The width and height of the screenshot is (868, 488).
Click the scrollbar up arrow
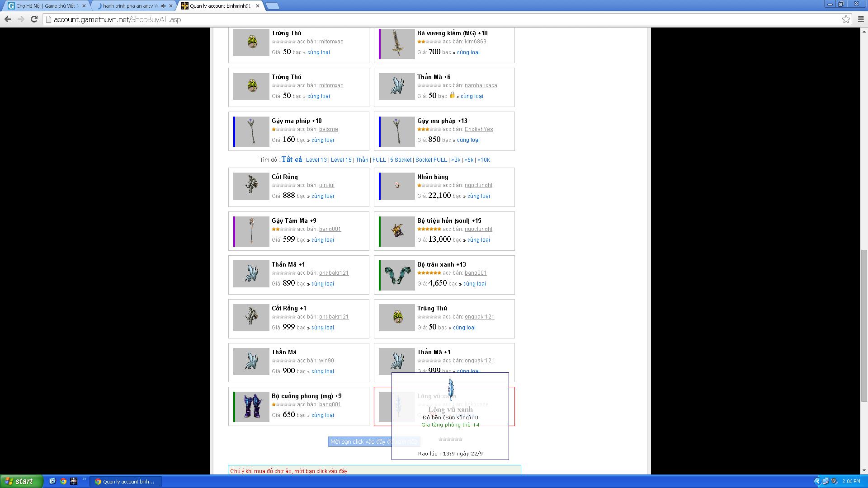864,31
